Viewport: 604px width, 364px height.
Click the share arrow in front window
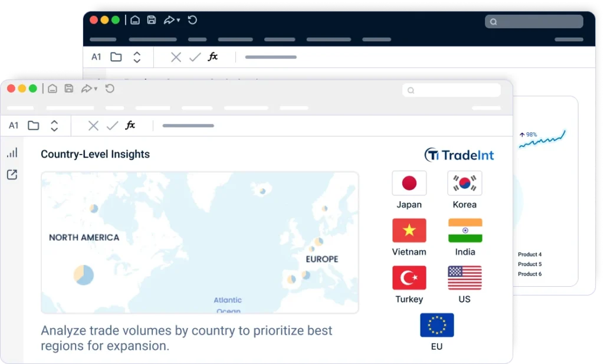tap(87, 88)
